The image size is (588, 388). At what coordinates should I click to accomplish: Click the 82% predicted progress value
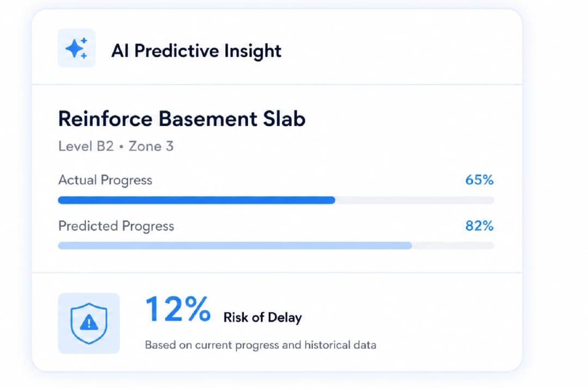(x=479, y=226)
